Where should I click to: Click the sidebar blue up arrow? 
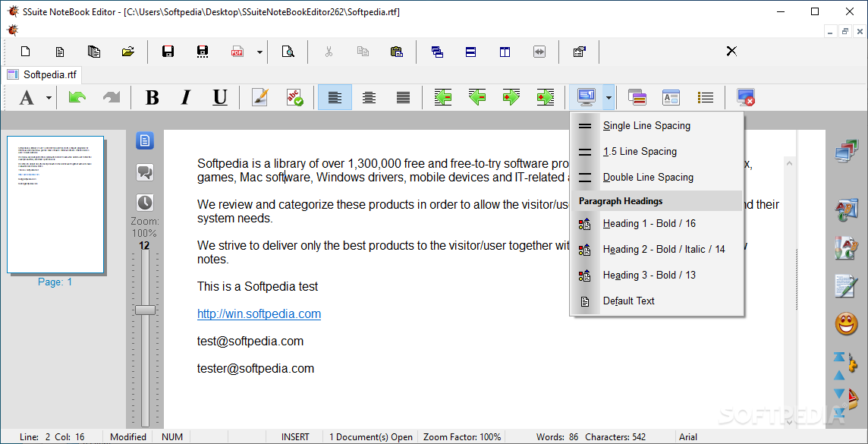tap(839, 375)
